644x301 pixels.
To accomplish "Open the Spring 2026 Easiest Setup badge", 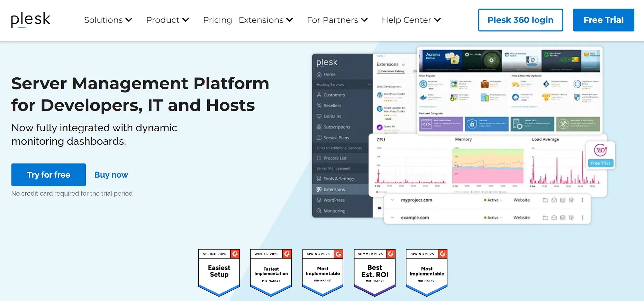I will [219, 273].
